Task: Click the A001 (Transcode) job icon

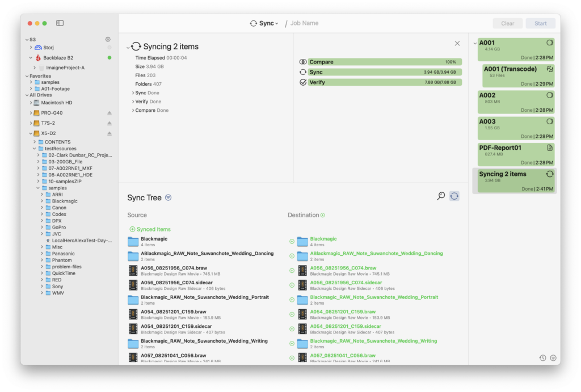Action: 549,69
